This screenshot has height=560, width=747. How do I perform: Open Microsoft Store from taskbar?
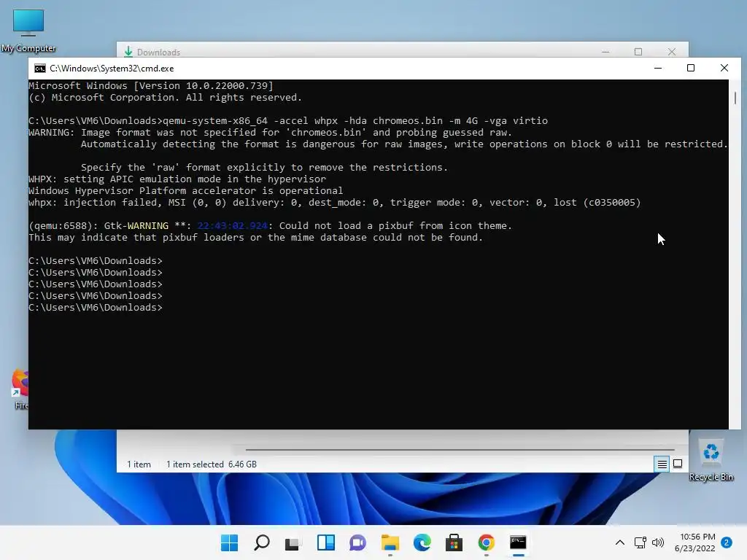click(x=454, y=542)
